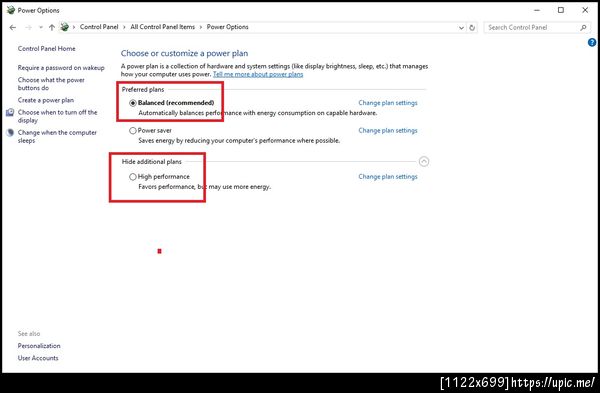
Task: Open recent locations dropdown arrow
Action: pos(41,28)
